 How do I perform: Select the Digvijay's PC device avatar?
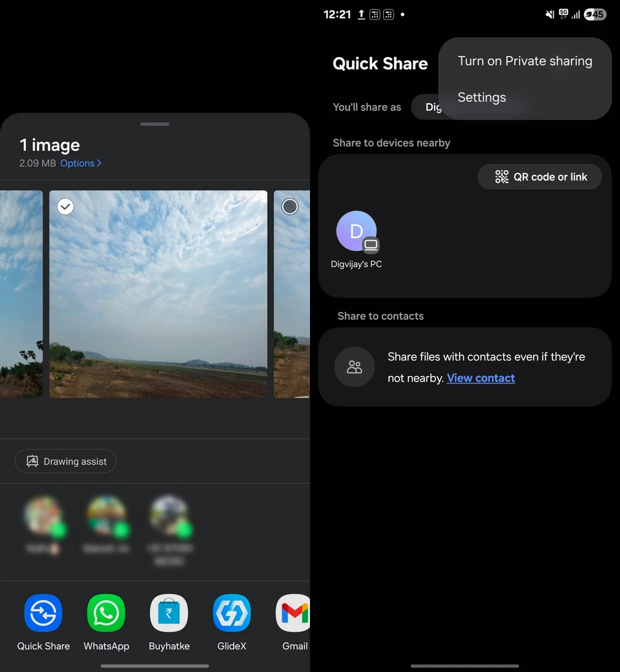point(356,232)
